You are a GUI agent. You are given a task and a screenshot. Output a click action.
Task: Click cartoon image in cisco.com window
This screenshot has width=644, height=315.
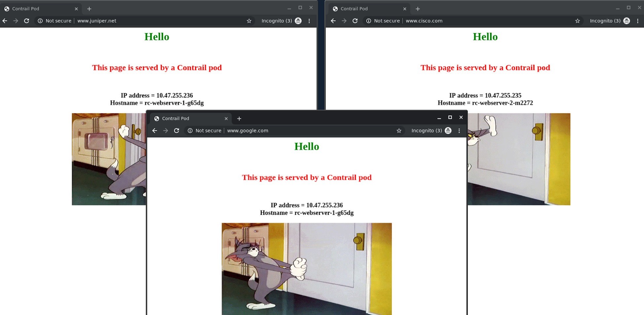pyautogui.click(x=519, y=159)
